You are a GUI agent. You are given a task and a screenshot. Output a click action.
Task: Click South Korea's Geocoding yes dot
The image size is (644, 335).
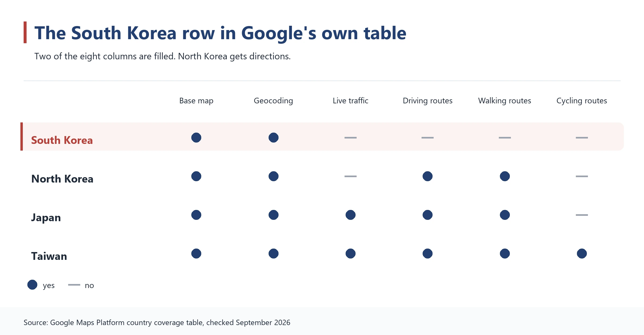[x=273, y=138]
